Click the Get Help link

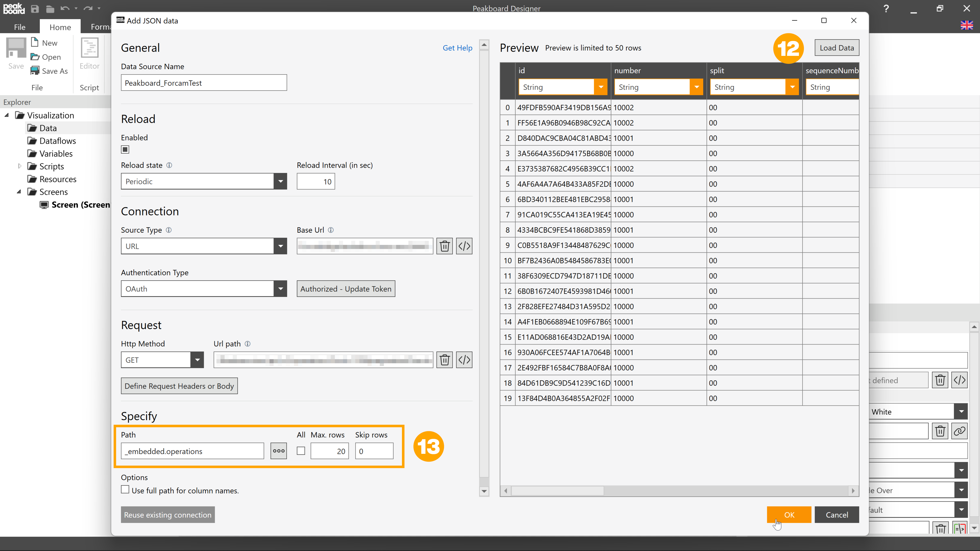[457, 47]
